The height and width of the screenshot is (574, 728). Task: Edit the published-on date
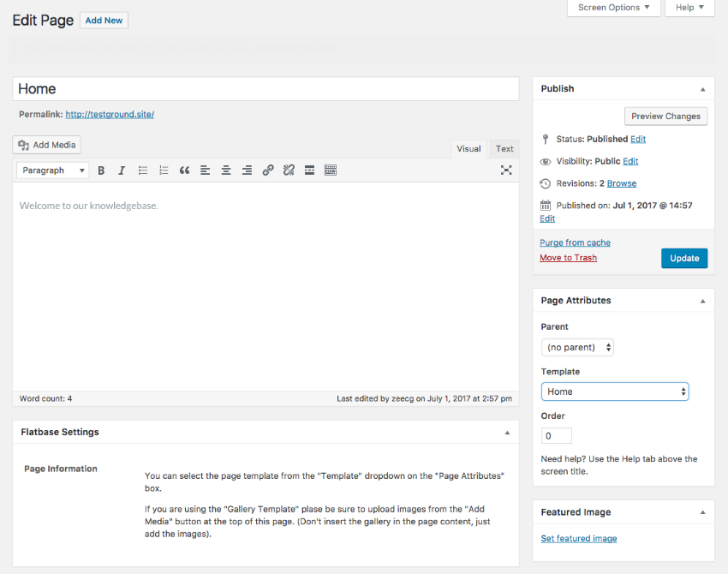tap(547, 218)
